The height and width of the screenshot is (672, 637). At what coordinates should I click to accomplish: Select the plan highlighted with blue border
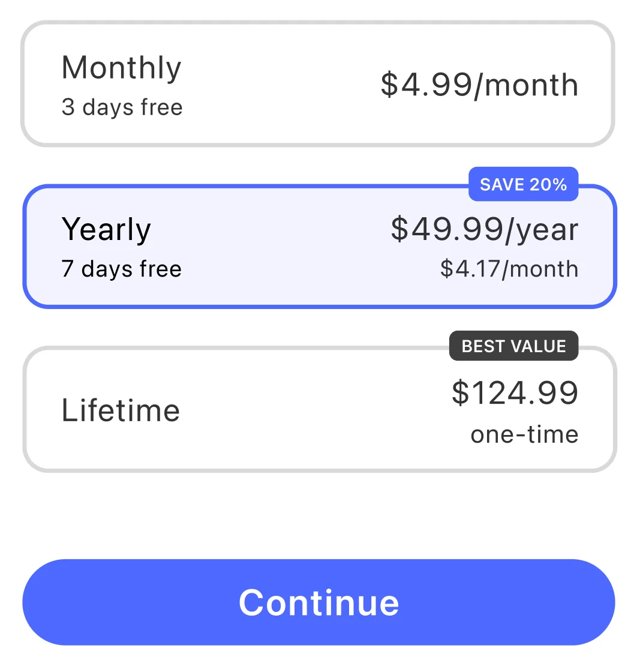(x=319, y=247)
